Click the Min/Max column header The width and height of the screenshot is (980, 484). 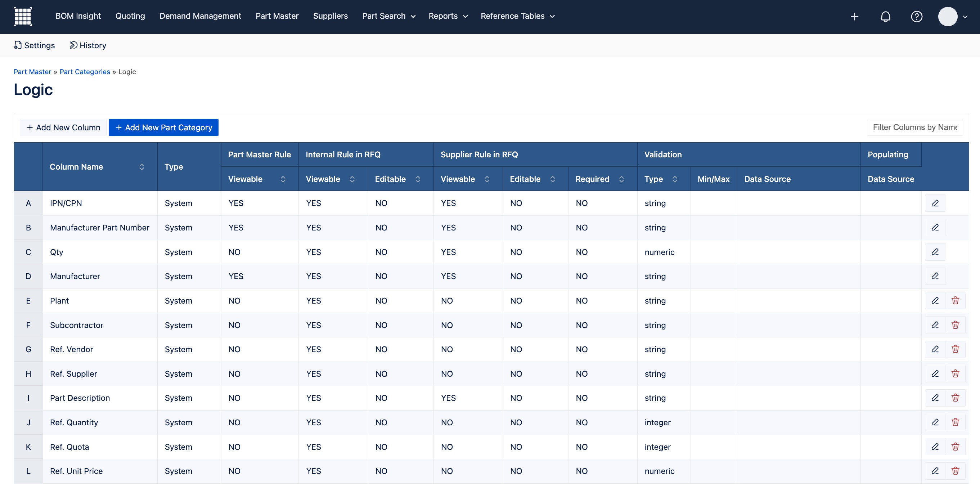click(713, 179)
